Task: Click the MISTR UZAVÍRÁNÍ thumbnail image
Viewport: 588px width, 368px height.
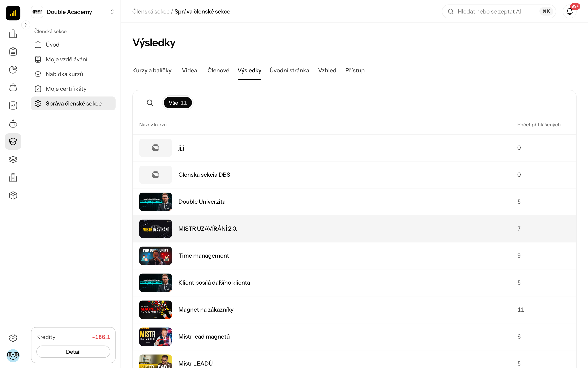Action: click(156, 229)
